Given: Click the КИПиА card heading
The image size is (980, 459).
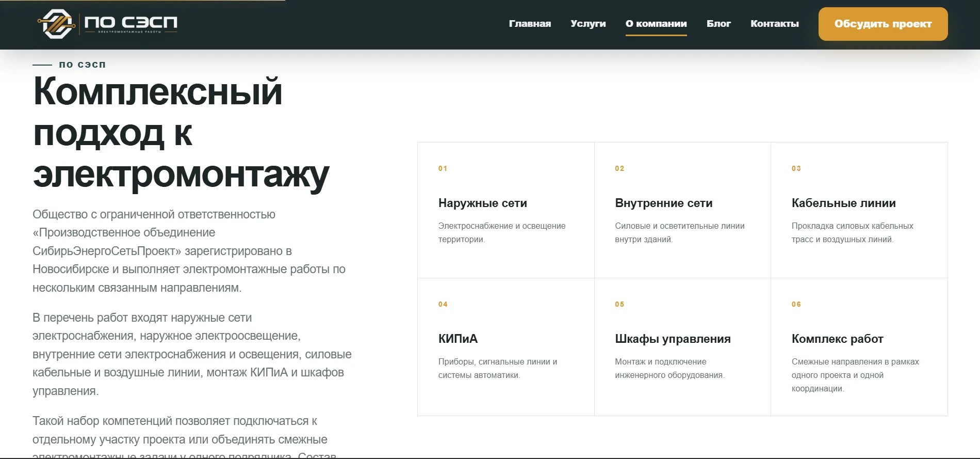Looking at the screenshot, I should coord(458,339).
